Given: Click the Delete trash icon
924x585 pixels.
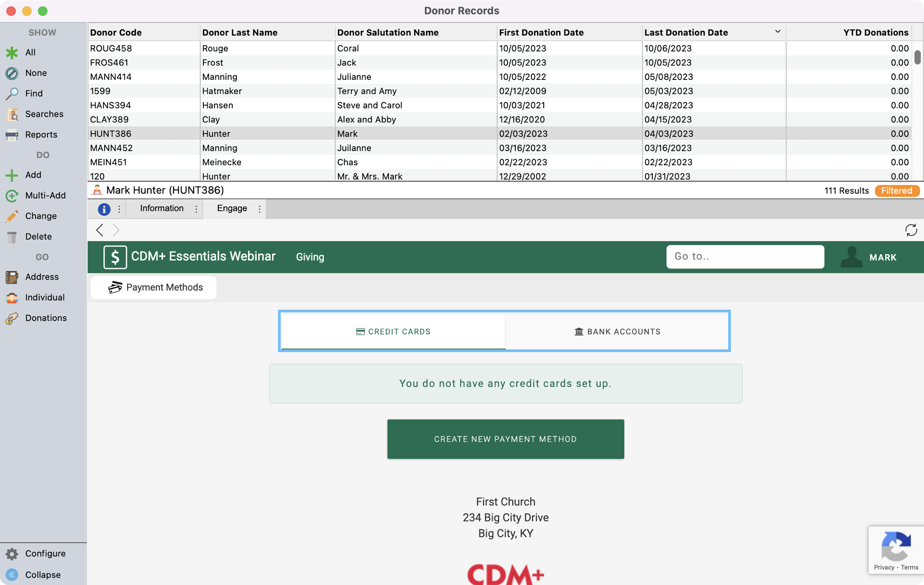Looking at the screenshot, I should (x=12, y=237).
